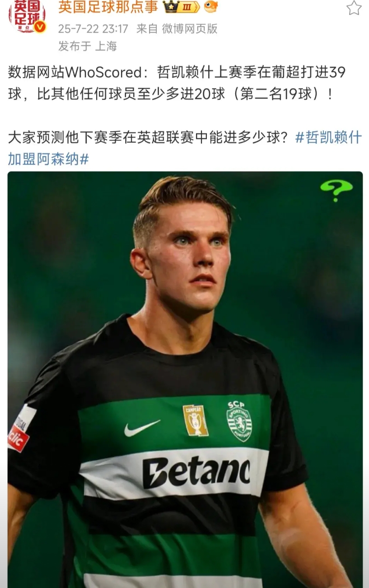
Task: Click the crown membership level badge
Action: (x=181, y=7)
